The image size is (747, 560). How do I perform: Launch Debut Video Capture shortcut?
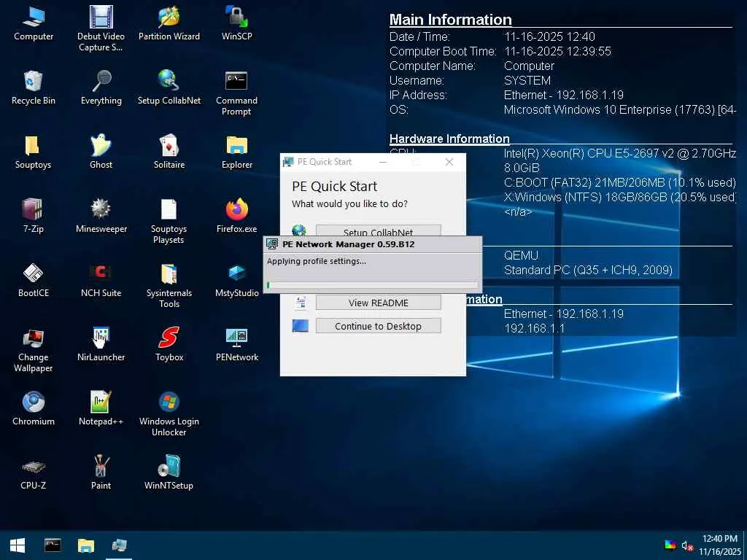pyautogui.click(x=101, y=28)
